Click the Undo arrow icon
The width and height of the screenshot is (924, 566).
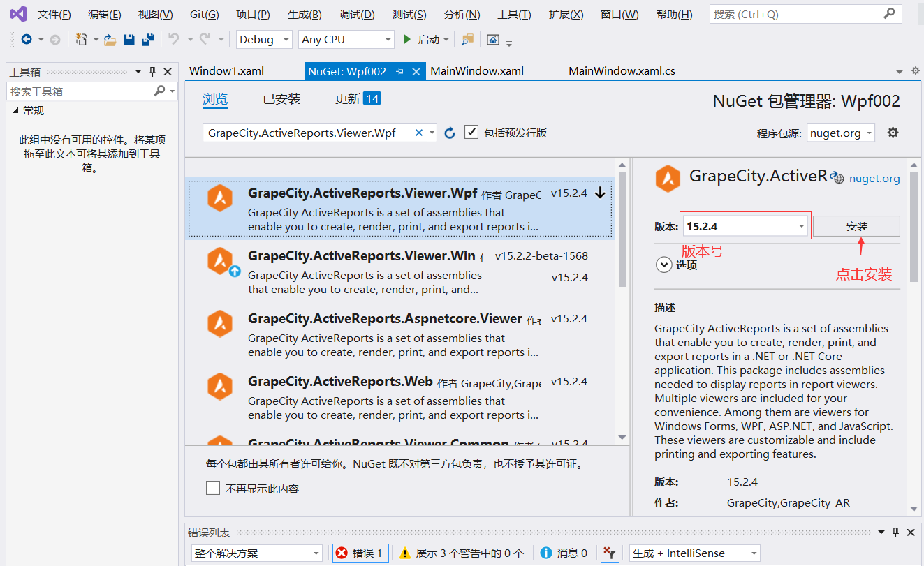pos(174,40)
